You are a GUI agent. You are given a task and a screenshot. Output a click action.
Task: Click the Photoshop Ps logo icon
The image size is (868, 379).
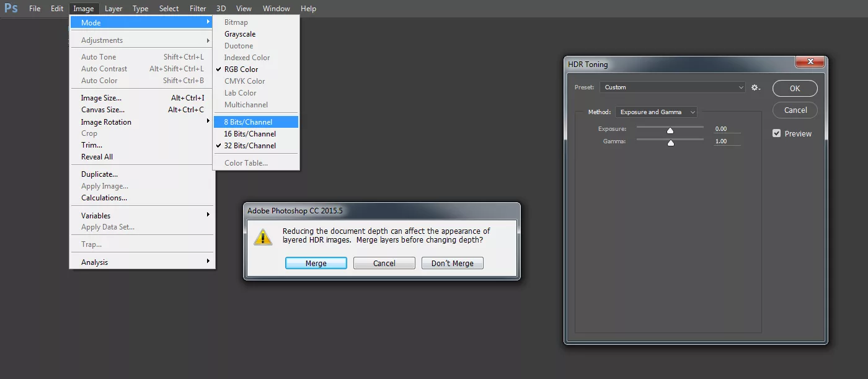point(11,8)
